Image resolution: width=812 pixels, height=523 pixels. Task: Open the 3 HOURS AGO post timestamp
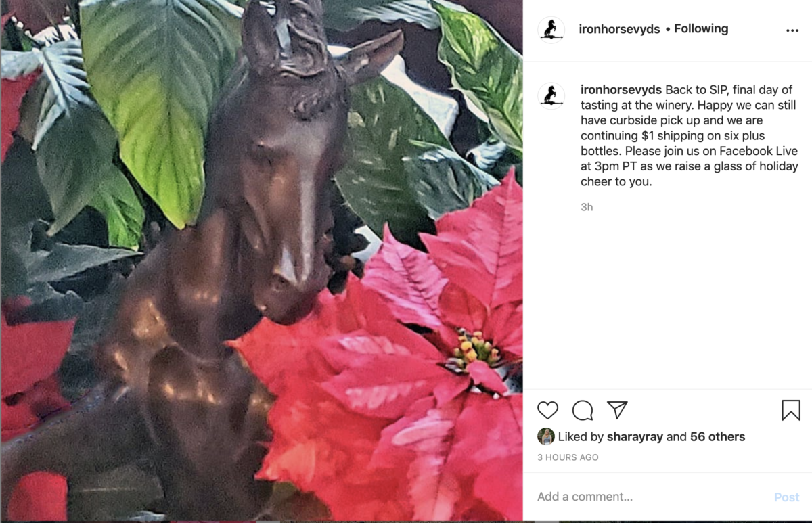(568, 457)
